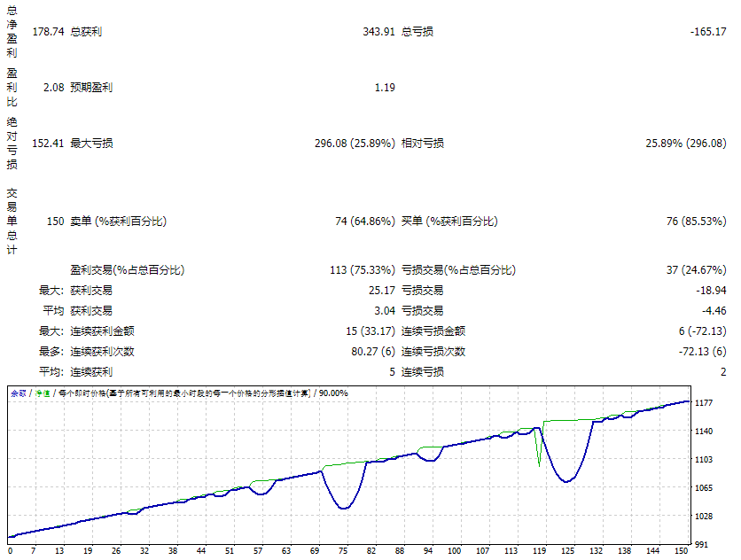The image size is (741, 560).
Task: Click the short positions value 74 (64.86%)
Action: click(x=365, y=222)
